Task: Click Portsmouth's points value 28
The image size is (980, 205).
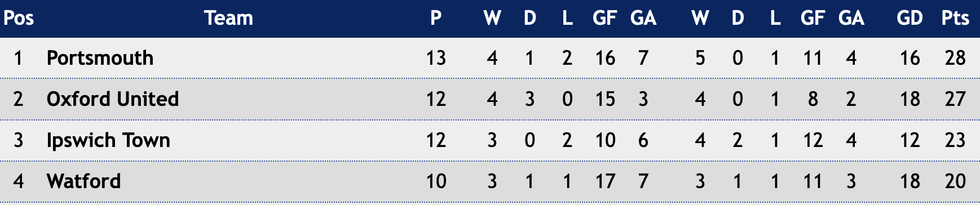Action: [x=955, y=58]
